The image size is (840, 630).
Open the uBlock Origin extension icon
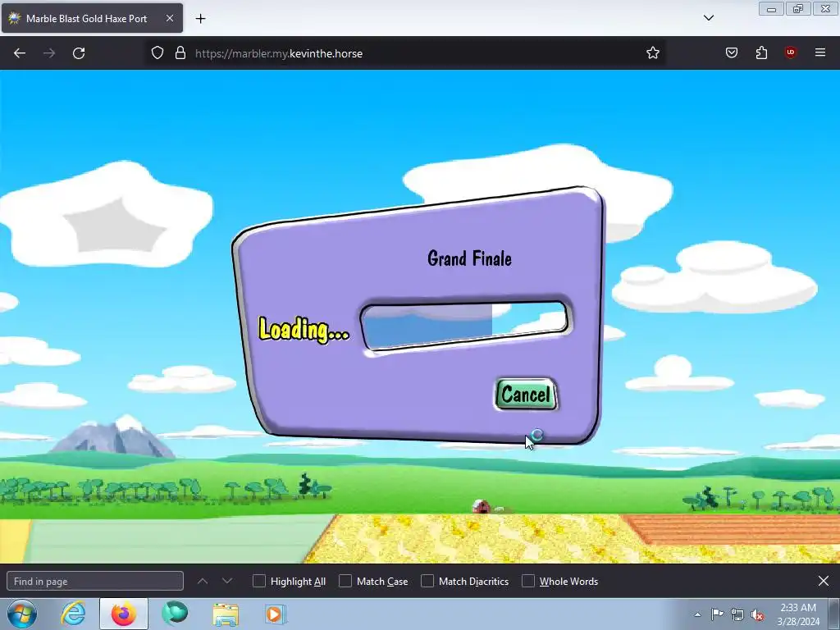click(x=790, y=53)
